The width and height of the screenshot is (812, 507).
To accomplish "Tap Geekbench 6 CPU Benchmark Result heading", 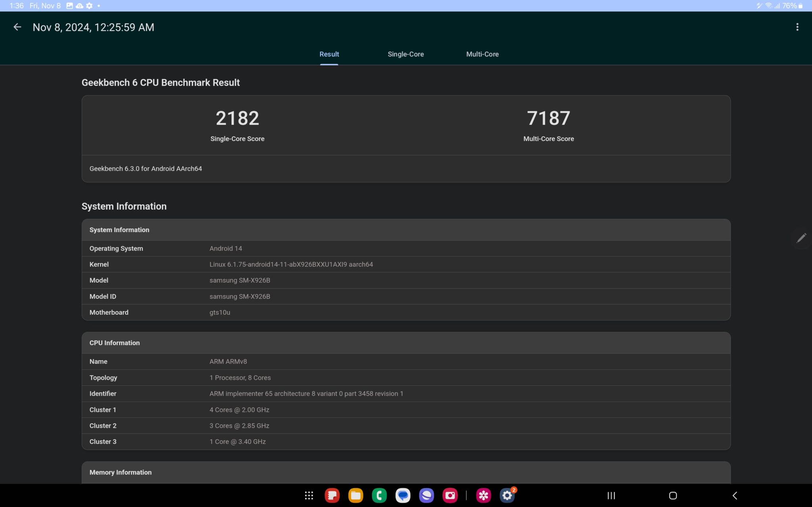I will coord(161,82).
